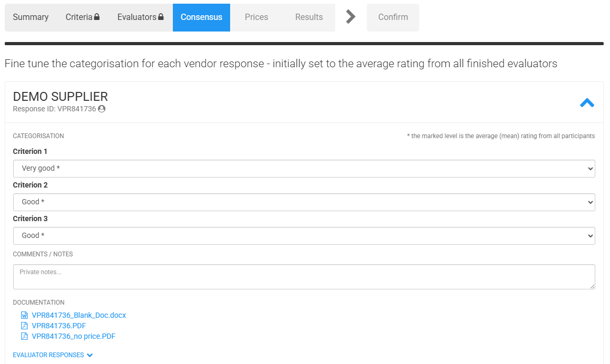
Task: Click the lock icon on the Criteria tab
Action: coord(97,17)
